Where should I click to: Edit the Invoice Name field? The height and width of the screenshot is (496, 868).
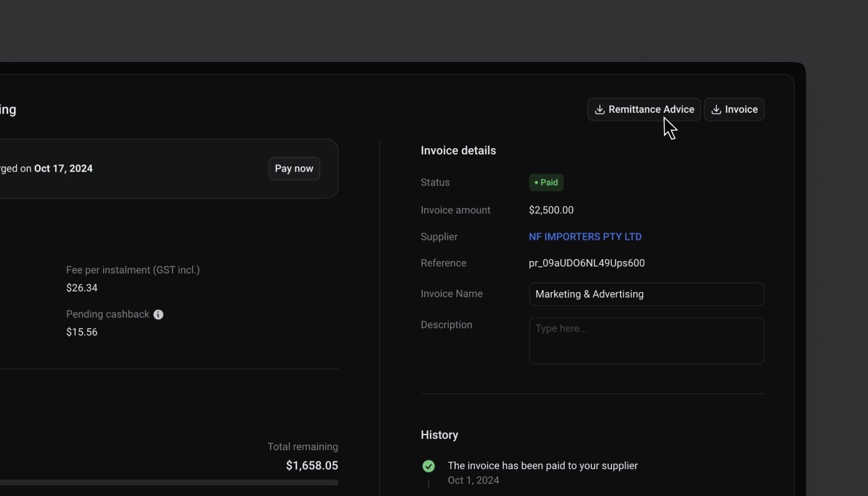click(x=646, y=294)
